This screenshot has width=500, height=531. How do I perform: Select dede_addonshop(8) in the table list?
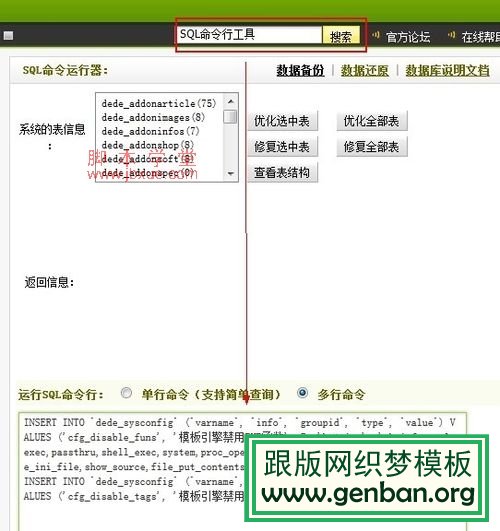148,145
